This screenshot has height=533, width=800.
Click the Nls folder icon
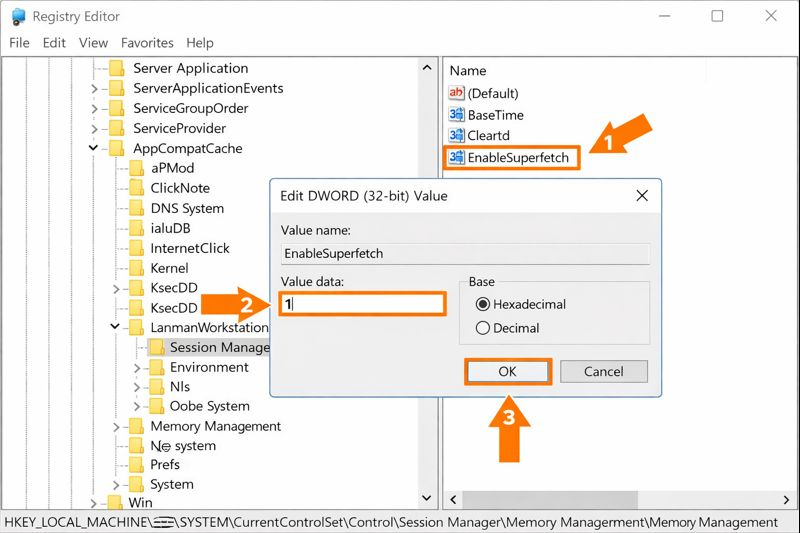tap(156, 387)
